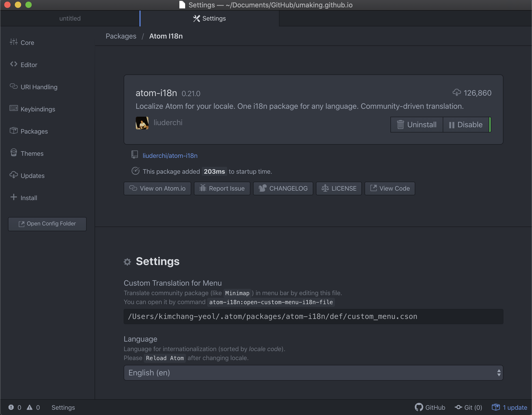532x415 pixels.
Task: Click the Core sliders icon in sidebar
Action: pyautogui.click(x=13, y=42)
